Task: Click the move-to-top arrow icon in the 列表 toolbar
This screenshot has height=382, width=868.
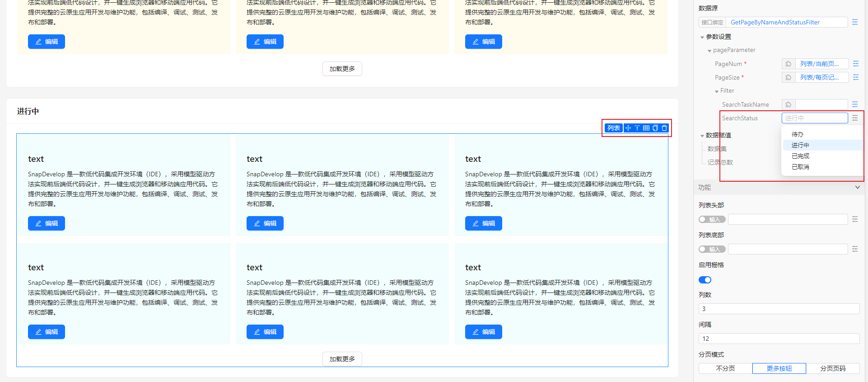Action: [x=637, y=128]
